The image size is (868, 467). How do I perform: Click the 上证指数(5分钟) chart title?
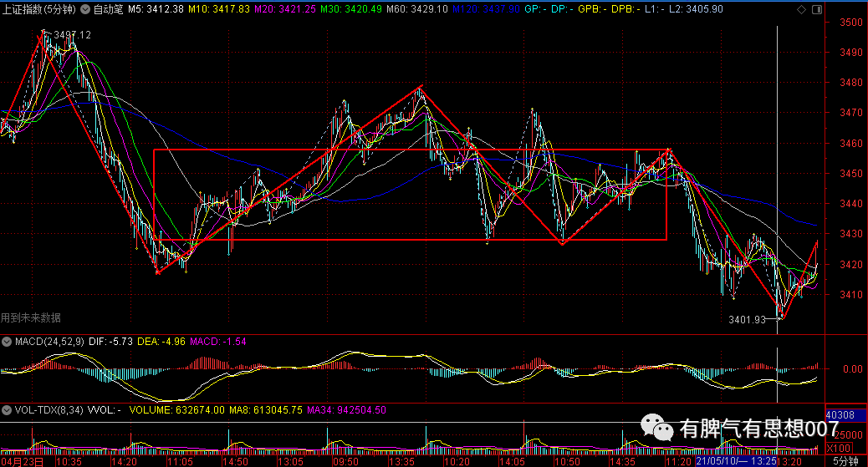pyautogui.click(x=39, y=9)
